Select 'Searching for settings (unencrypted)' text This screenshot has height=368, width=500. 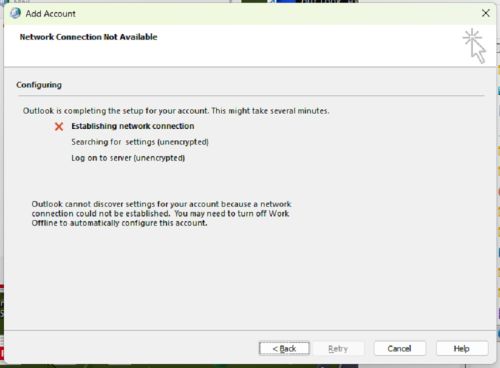pos(140,142)
